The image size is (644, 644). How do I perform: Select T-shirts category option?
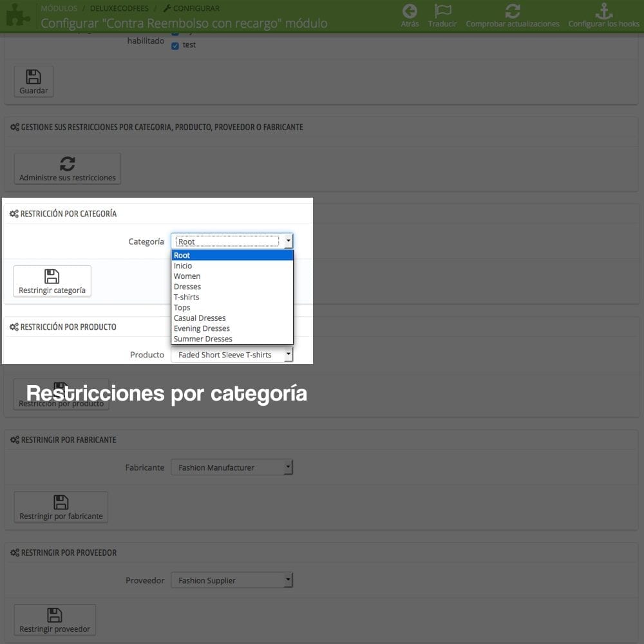click(186, 297)
